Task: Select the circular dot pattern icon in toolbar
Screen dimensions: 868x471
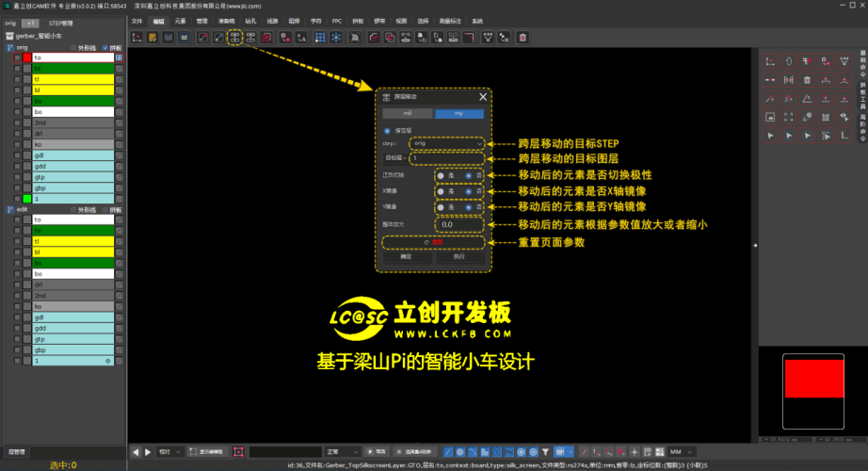Action: [x=336, y=38]
